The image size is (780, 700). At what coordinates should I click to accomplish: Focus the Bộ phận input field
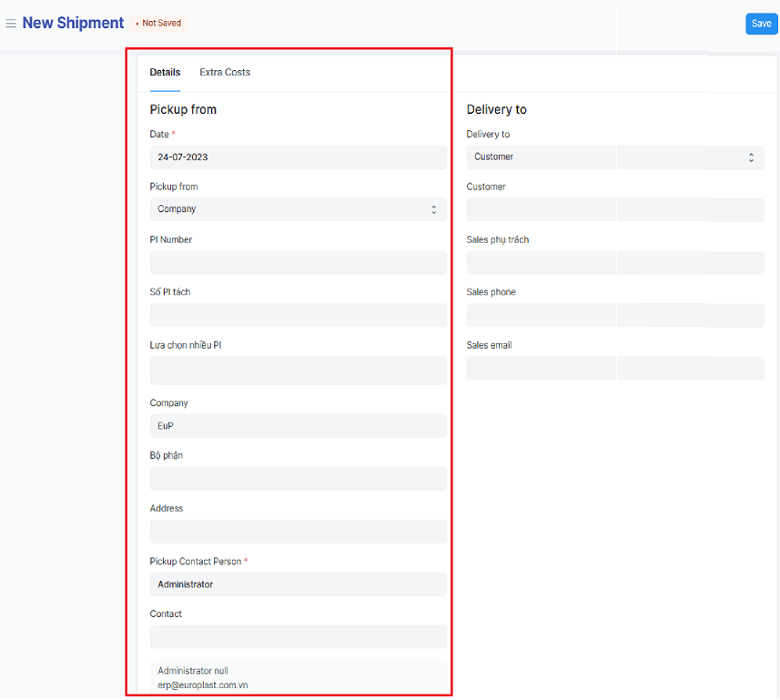(298, 479)
